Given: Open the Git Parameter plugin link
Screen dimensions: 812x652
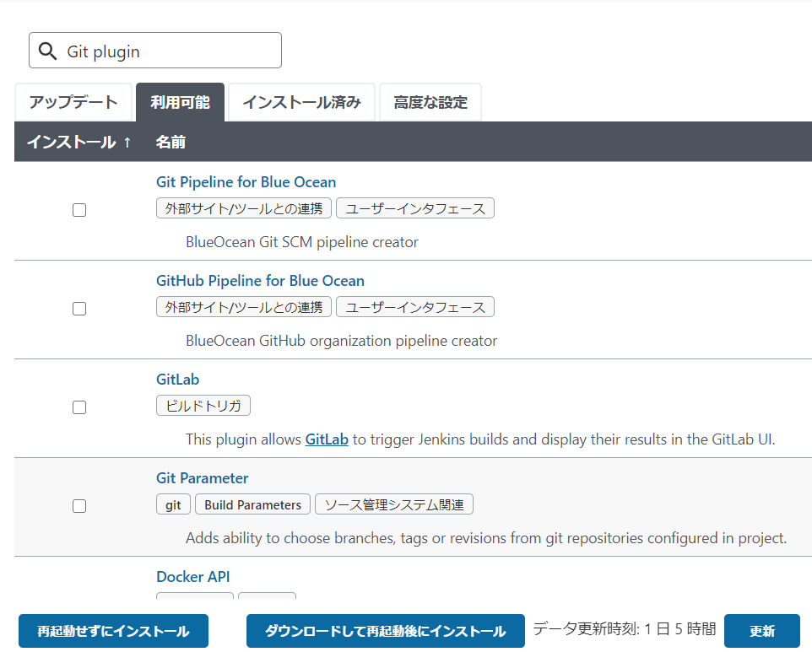Looking at the screenshot, I should (x=202, y=478).
